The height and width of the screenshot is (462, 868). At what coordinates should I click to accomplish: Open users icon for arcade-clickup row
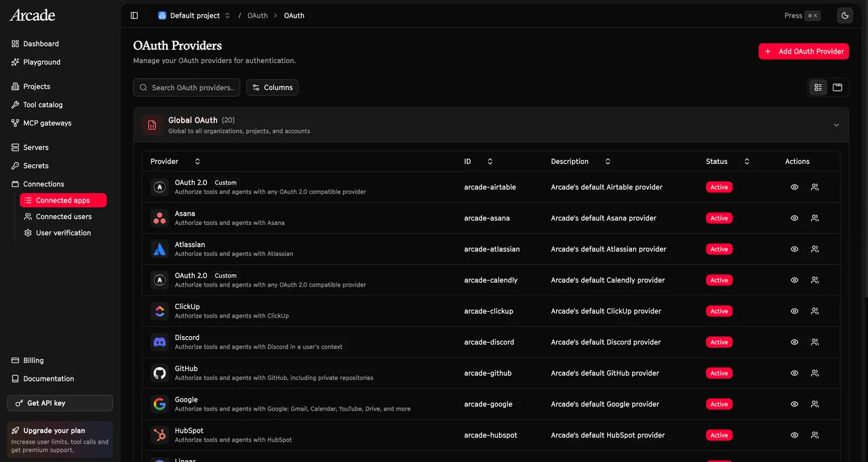815,312
